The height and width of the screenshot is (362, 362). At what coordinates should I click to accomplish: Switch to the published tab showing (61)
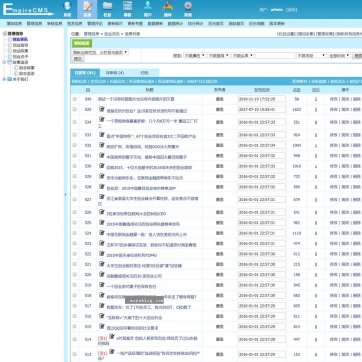[85, 73]
